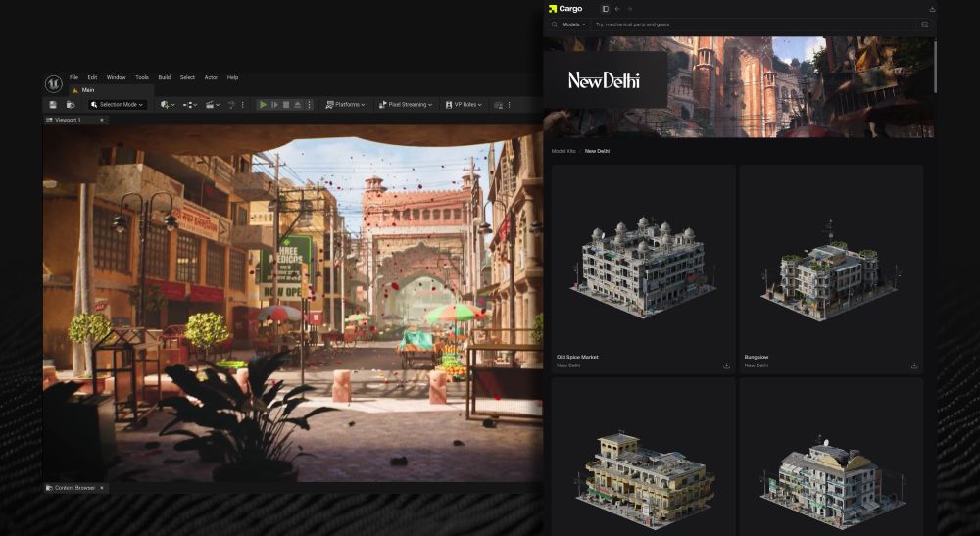Click the New Delhi banner title
Screen dimensions: 980x536
point(604,80)
